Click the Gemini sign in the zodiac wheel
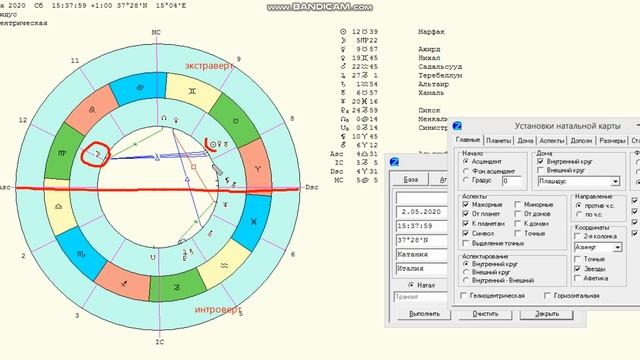Image resolution: width=640 pixels, height=360 pixels. 192,92
